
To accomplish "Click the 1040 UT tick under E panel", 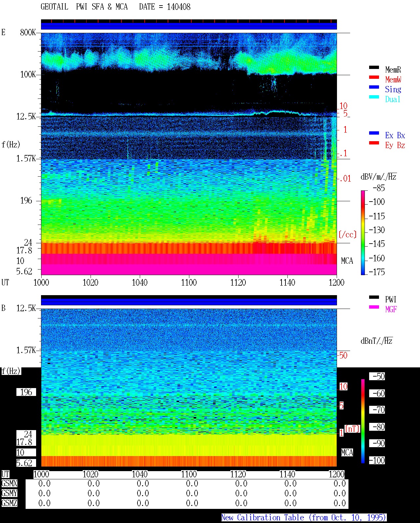I will [x=140, y=283].
